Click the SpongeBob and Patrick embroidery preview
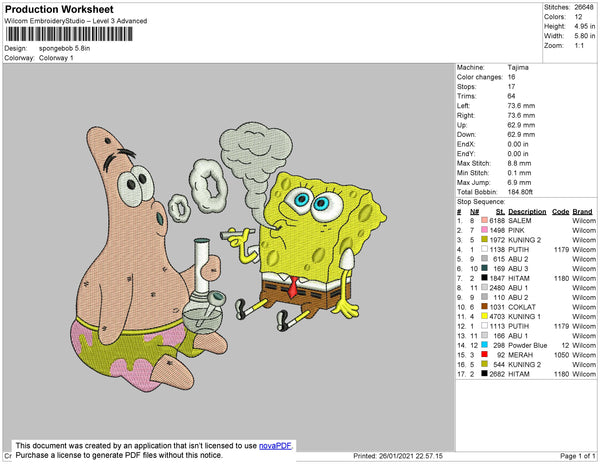600x464 pixels. click(x=229, y=257)
